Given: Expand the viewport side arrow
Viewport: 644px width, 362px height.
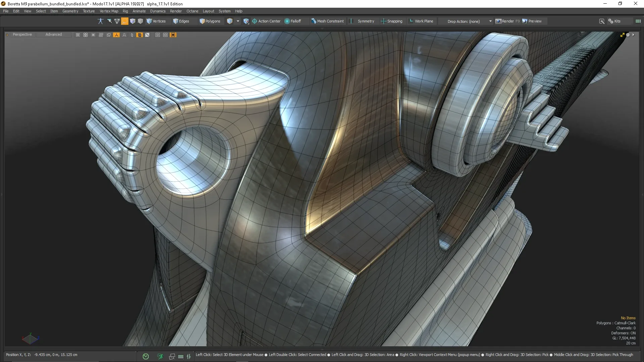Looking at the screenshot, I should [x=633, y=35].
